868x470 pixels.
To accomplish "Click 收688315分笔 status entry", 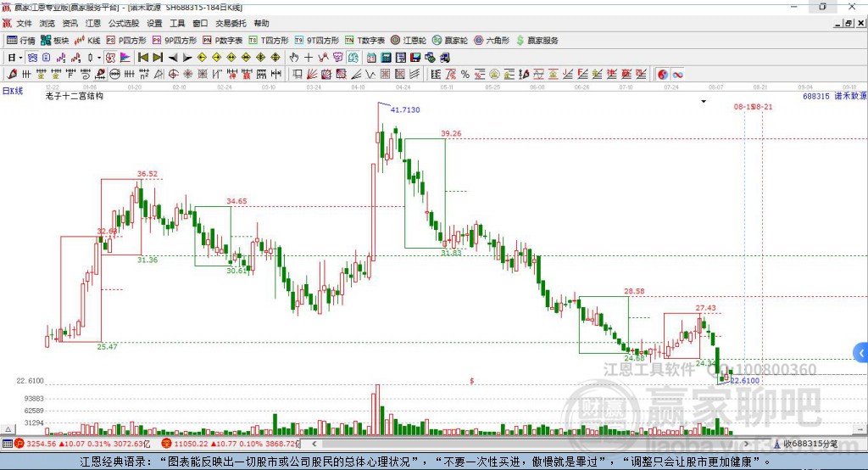I will click(x=806, y=444).
